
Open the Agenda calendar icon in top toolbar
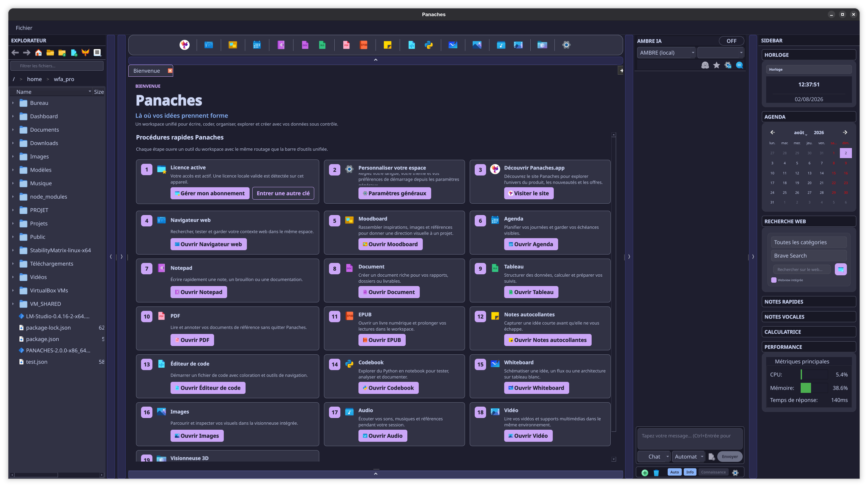click(257, 45)
